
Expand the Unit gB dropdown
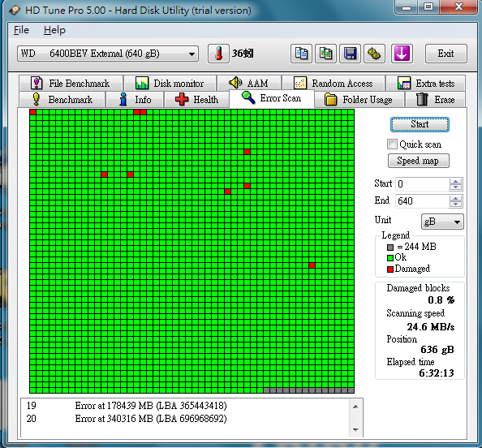[442, 222]
